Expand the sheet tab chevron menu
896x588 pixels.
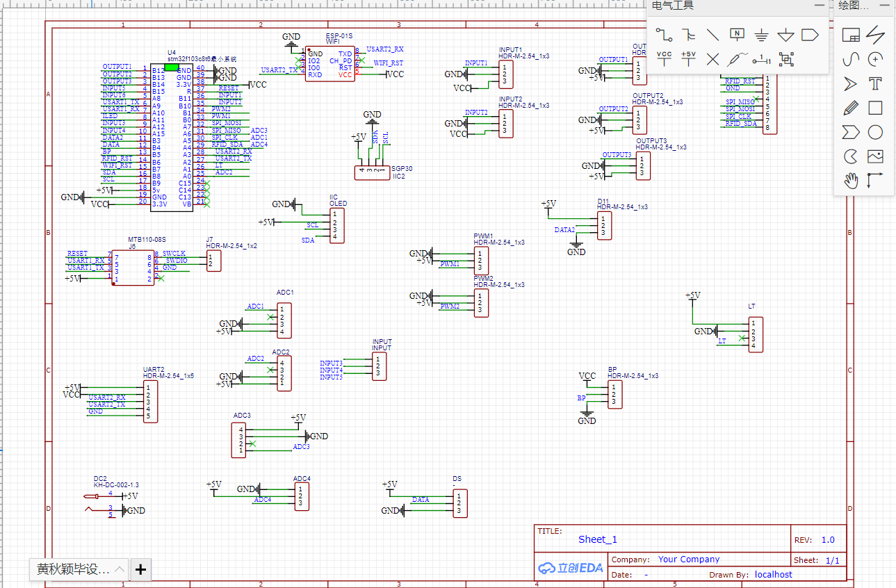pos(120,569)
